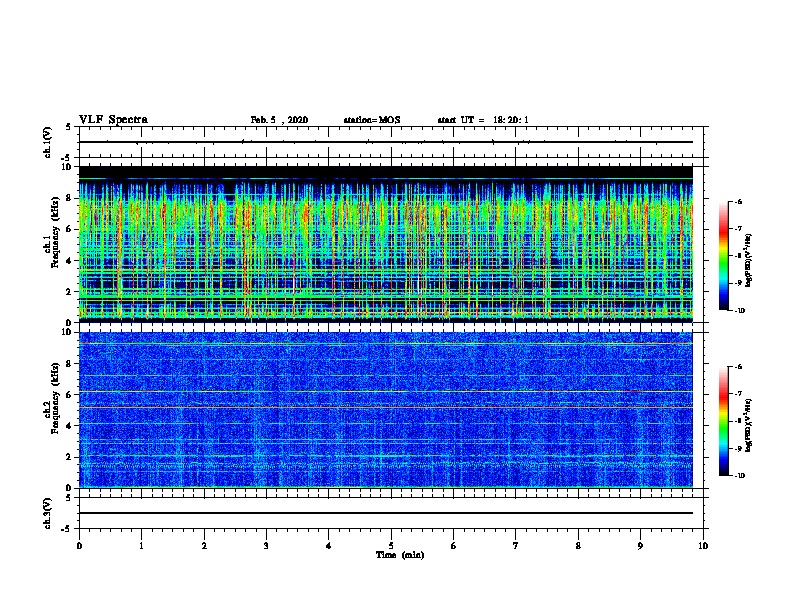Image resolution: width=792 pixels, height=612 pixels.
Task: Click the "ch.3(V)" axis label
Action: (48, 514)
